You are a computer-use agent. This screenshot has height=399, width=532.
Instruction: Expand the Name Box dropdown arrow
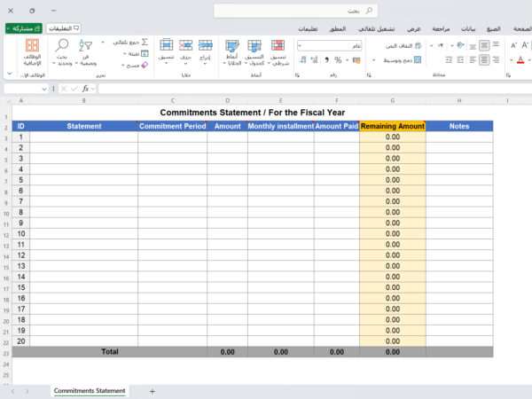[44, 89]
